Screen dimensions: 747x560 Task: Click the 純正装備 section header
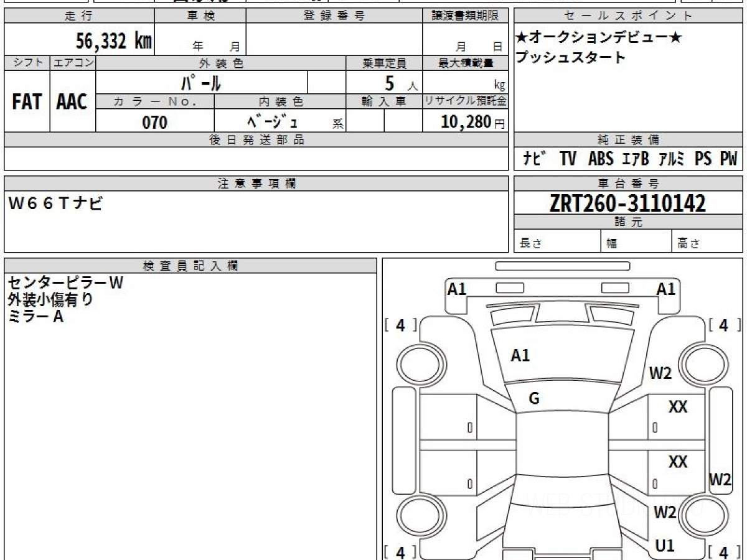(628, 140)
